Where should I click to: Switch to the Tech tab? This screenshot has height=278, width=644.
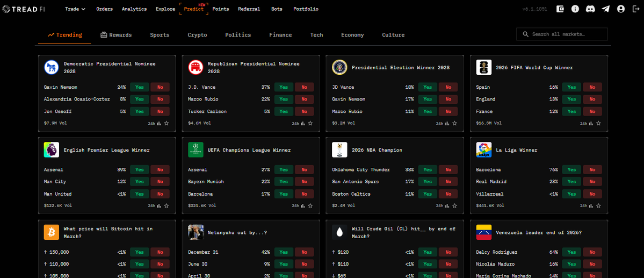click(317, 35)
